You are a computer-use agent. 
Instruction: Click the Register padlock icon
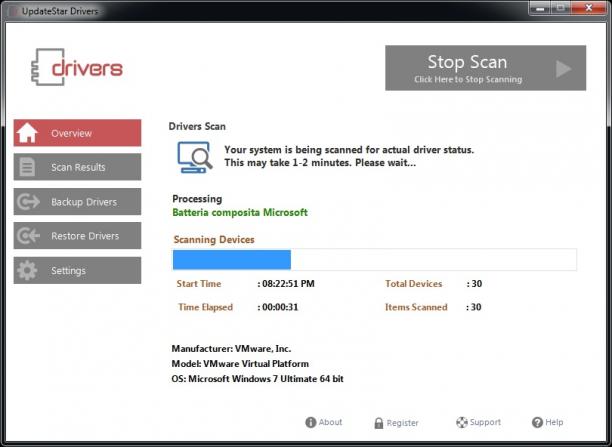(379, 423)
